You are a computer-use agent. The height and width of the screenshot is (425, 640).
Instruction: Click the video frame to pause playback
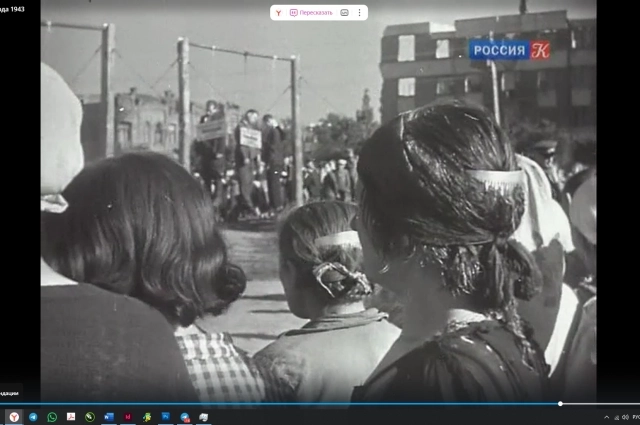(x=318, y=220)
